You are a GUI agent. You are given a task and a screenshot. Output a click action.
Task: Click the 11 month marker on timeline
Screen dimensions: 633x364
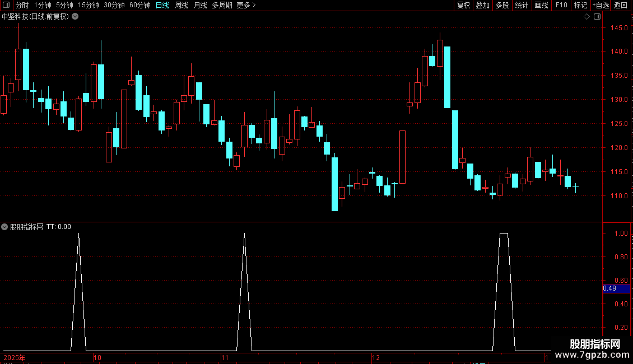225,357
